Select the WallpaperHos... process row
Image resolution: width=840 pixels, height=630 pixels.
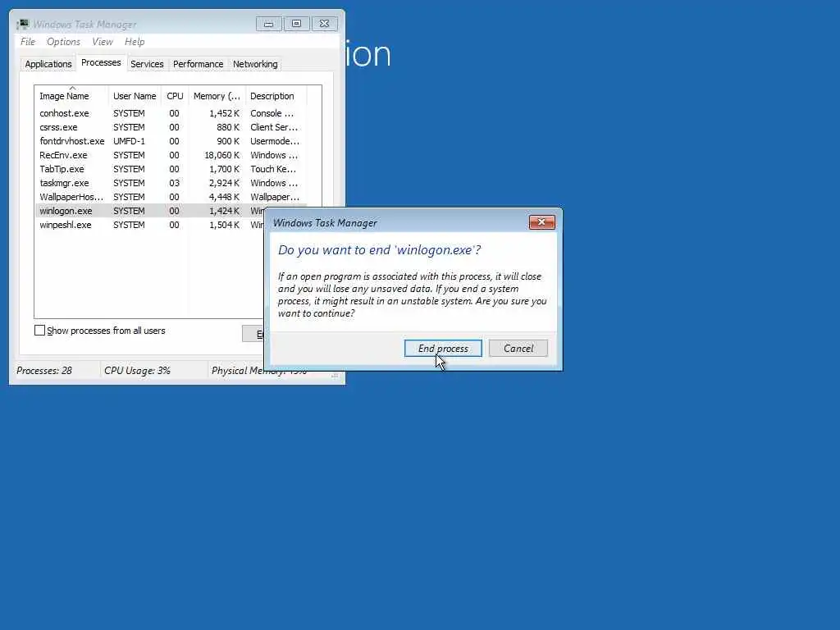point(171,197)
